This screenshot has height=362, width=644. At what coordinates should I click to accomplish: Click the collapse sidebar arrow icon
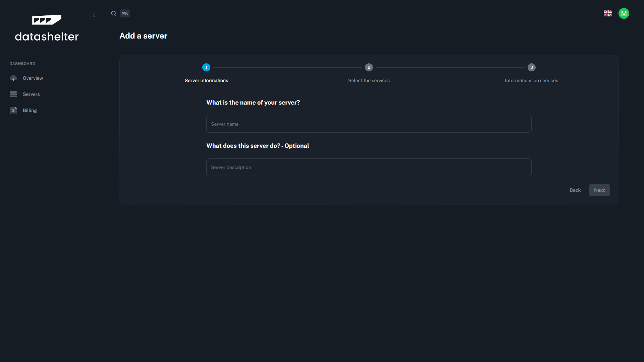coord(94,15)
